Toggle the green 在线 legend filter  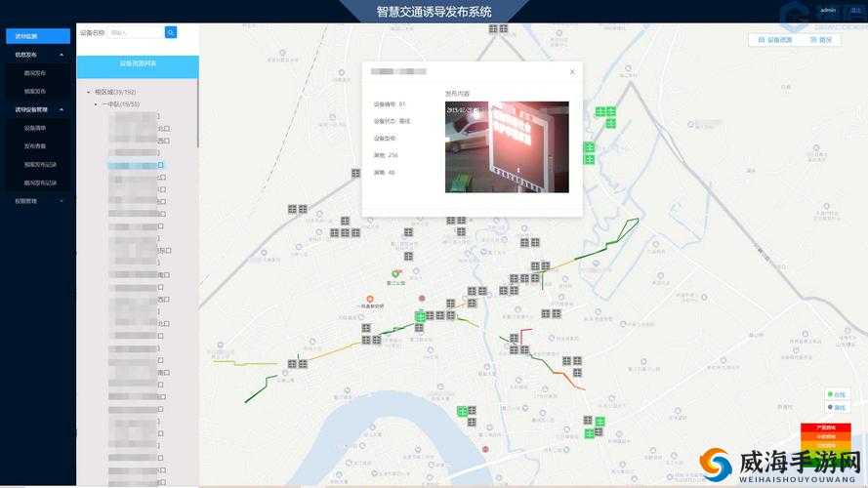837,394
